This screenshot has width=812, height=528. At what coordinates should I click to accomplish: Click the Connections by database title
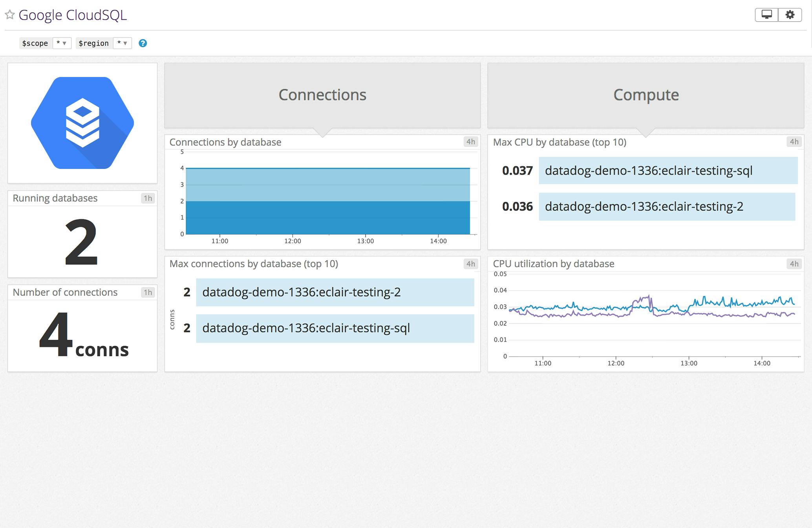(x=225, y=142)
